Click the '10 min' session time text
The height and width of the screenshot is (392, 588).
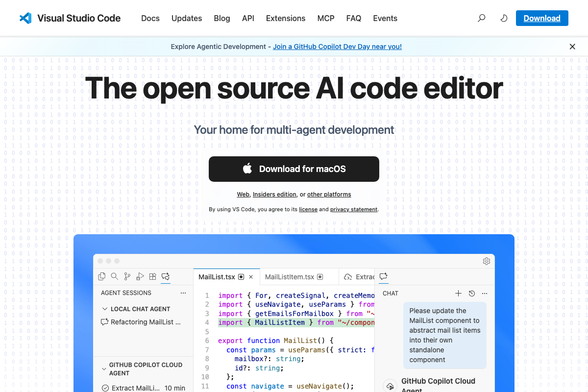175,388
